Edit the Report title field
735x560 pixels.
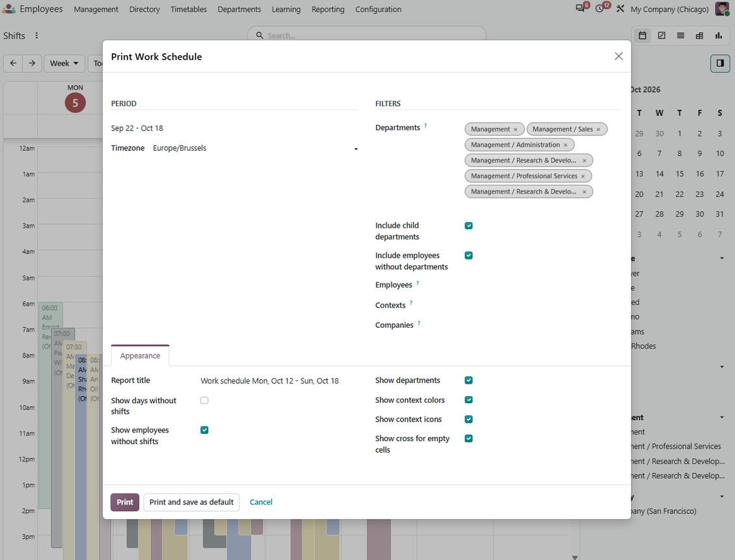click(279, 381)
